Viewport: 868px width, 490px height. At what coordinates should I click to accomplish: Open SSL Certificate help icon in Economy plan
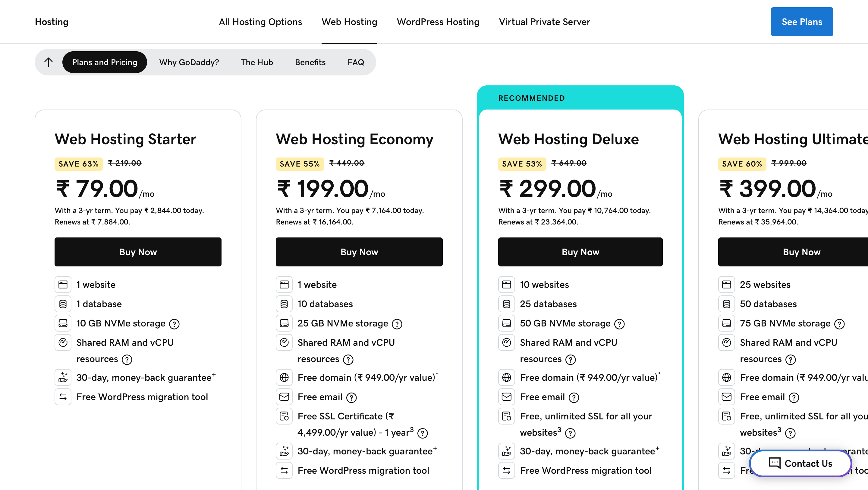pos(423,433)
